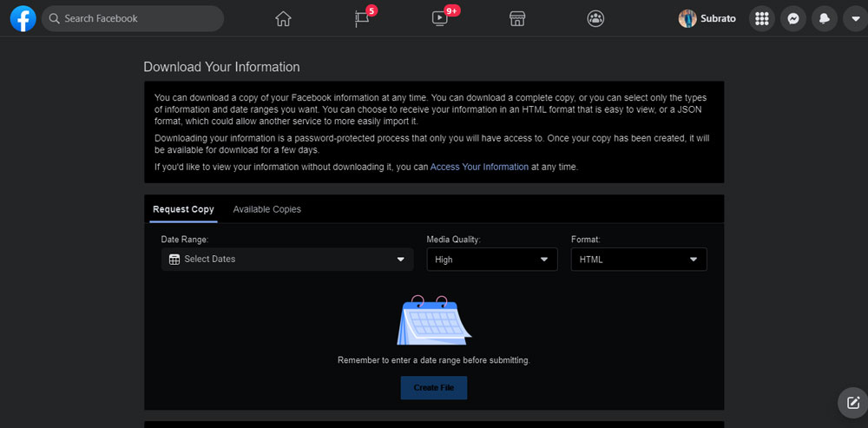Open the Notifications bell icon
This screenshot has width=868, height=428.
pyautogui.click(x=825, y=19)
